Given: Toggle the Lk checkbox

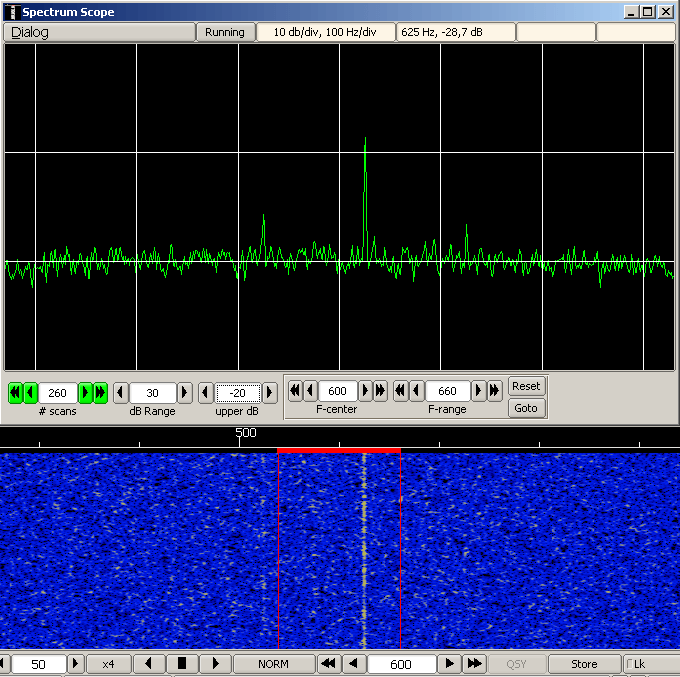Looking at the screenshot, I should (x=630, y=664).
